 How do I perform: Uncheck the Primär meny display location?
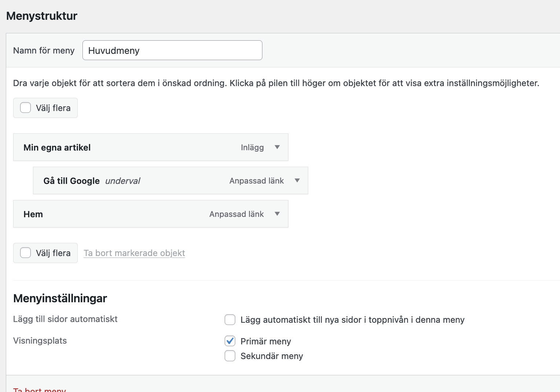[x=230, y=341]
